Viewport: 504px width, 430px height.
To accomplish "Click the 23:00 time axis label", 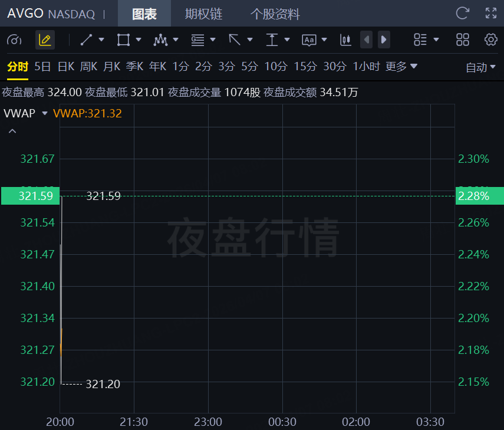I will pyautogui.click(x=208, y=422).
